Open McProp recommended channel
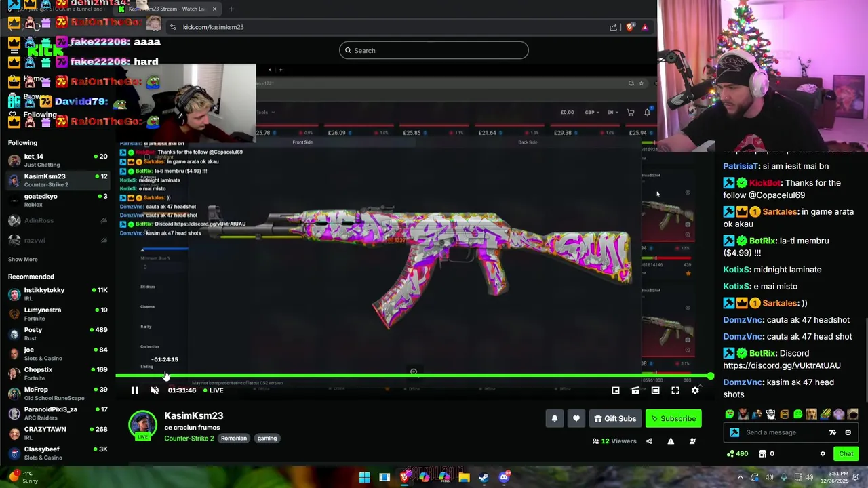The width and height of the screenshot is (868, 488). tap(58, 394)
